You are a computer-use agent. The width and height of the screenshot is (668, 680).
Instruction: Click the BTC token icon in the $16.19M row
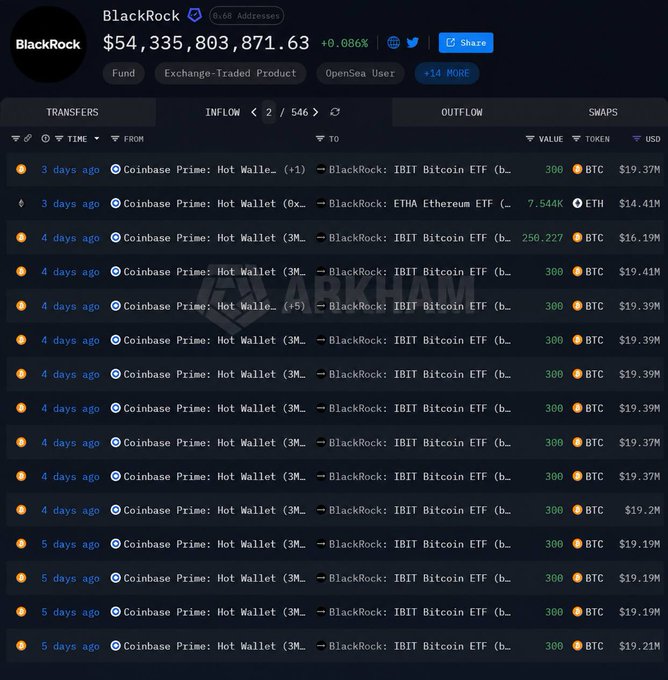[577, 238]
